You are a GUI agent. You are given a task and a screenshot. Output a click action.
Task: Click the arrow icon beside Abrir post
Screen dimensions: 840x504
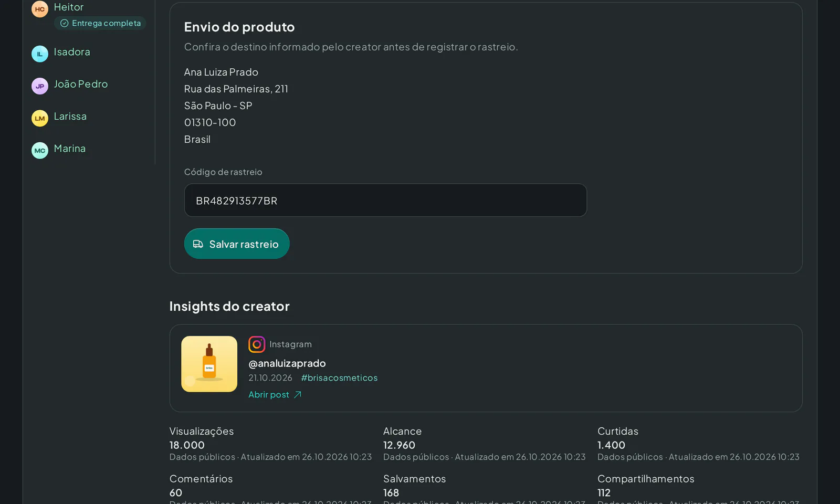click(298, 395)
